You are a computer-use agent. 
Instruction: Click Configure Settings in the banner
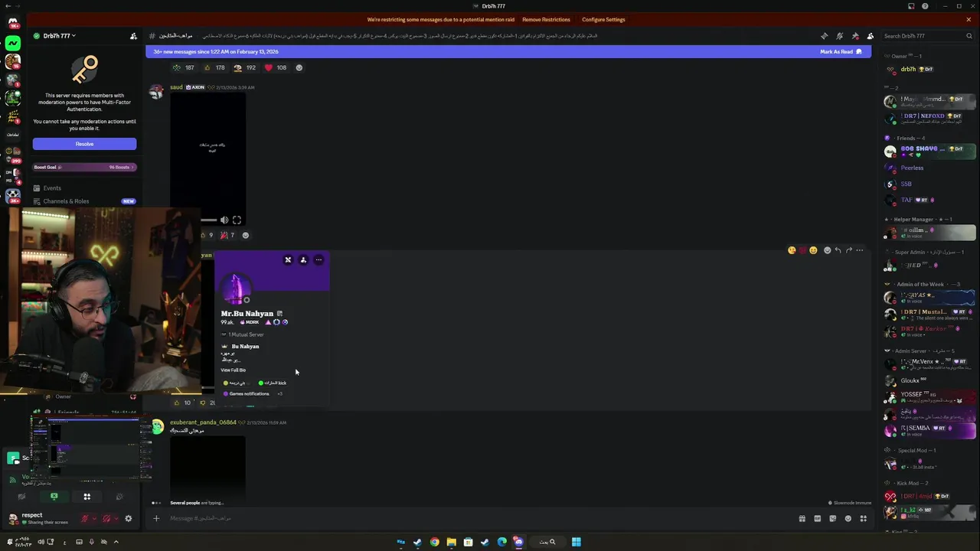coord(603,19)
